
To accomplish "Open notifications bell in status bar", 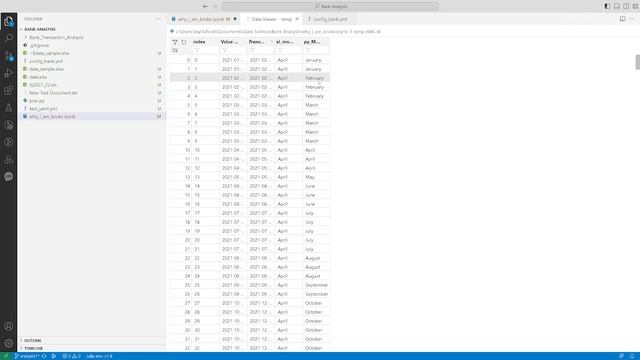I will click(x=632, y=356).
